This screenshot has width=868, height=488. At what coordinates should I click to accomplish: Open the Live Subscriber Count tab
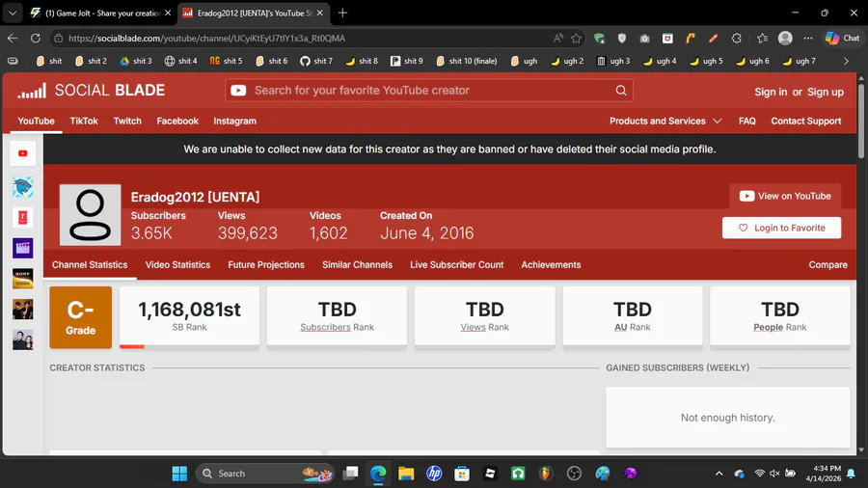[457, 264]
